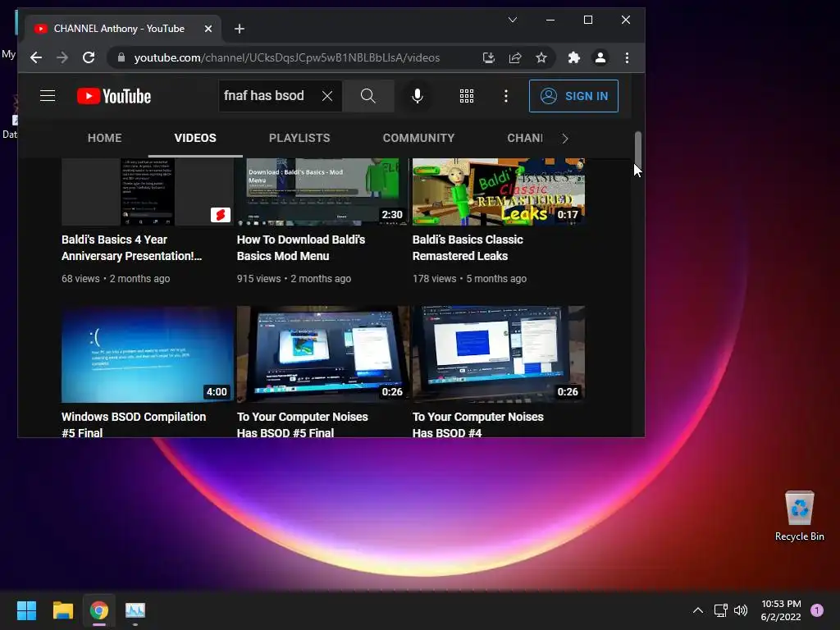Open the clock showing 10:53 PM
840x630 pixels.
pos(781,610)
